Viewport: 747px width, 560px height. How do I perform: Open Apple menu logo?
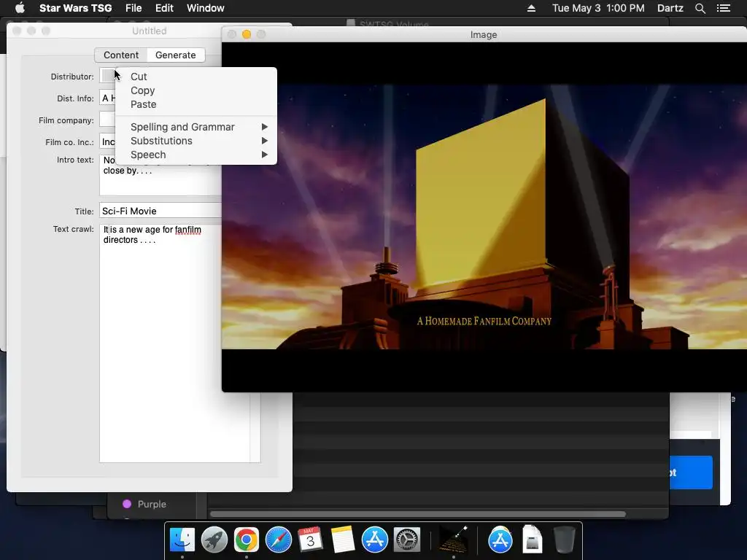(x=20, y=8)
